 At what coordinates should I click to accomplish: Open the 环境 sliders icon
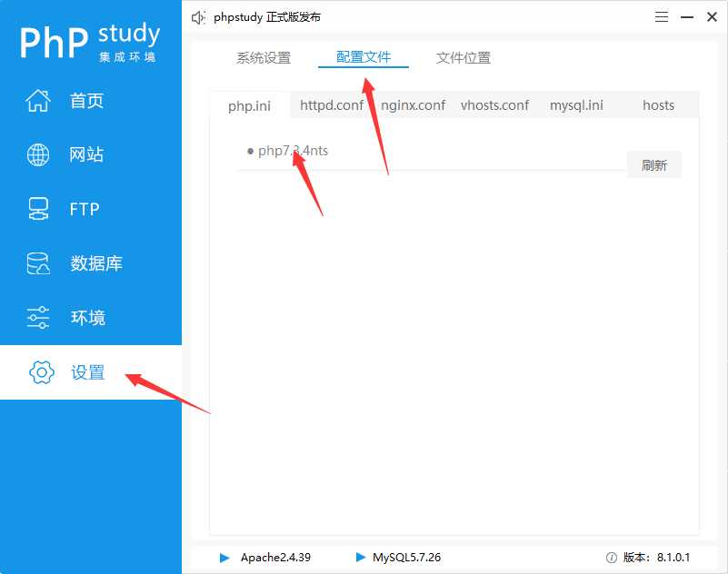tap(38, 317)
